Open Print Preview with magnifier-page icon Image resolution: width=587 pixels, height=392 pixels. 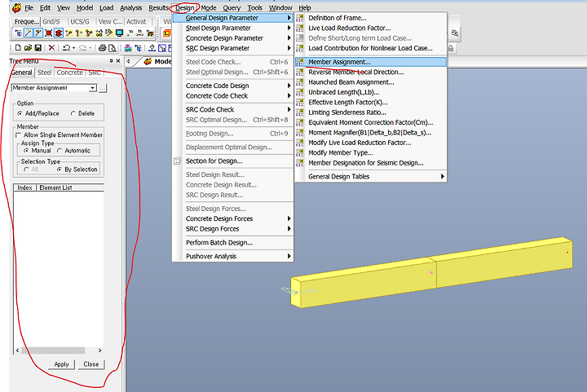point(113,47)
